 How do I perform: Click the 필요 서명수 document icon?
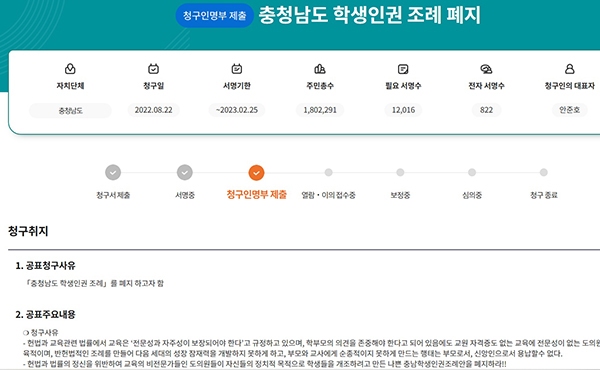point(403,69)
